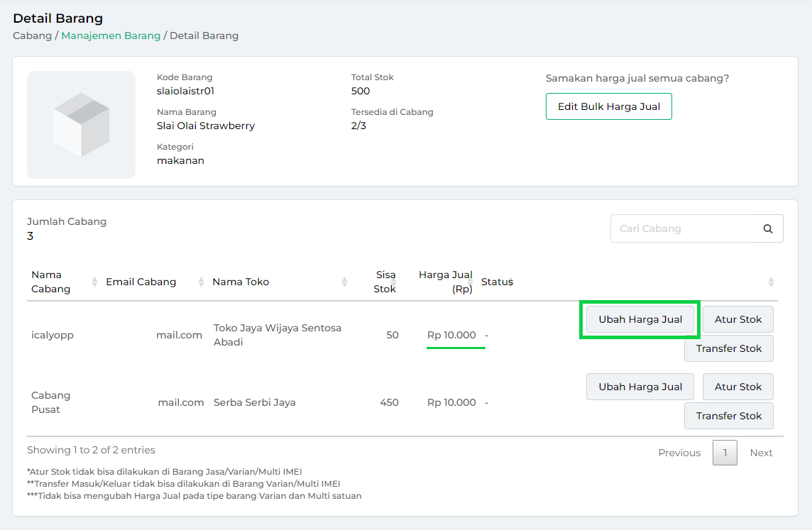Click the Toko Jaya Wijaya Sentosa Abadi cell

point(278,335)
